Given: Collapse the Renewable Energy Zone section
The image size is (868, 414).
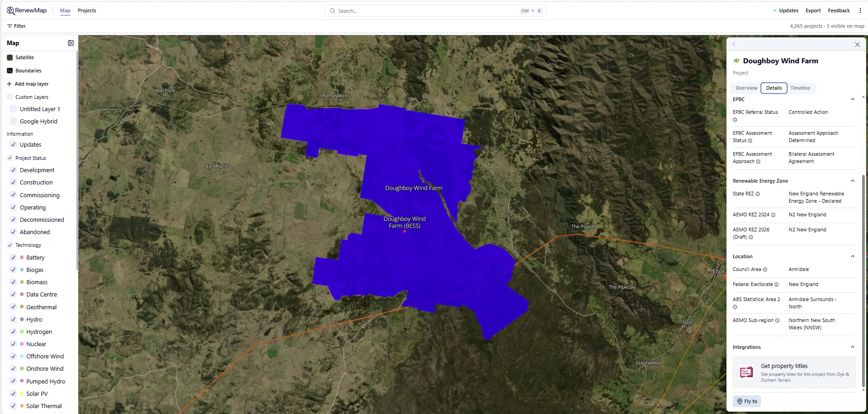Looking at the screenshot, I should tap(853, 181).
